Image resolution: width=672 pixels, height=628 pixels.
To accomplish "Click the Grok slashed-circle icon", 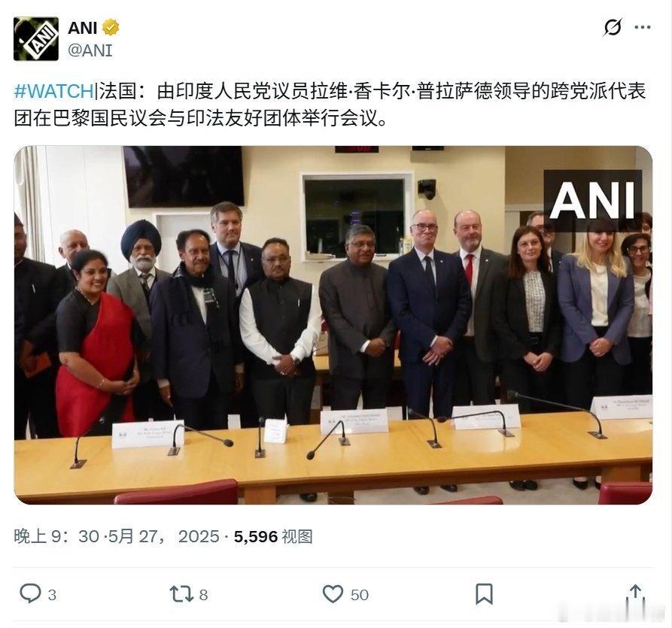I will (613, 27).
